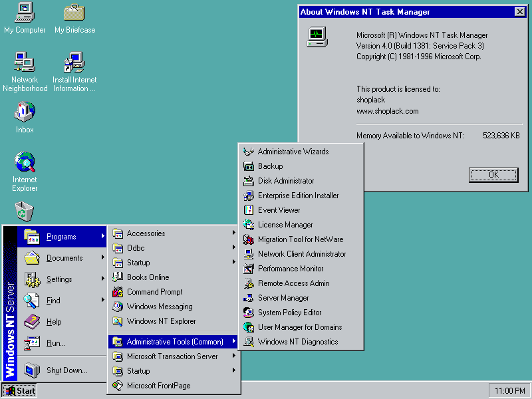Viewport: 532px width, 399px height.
Task: Expand the Settings submenu arrow
Action: click(103, 279)
